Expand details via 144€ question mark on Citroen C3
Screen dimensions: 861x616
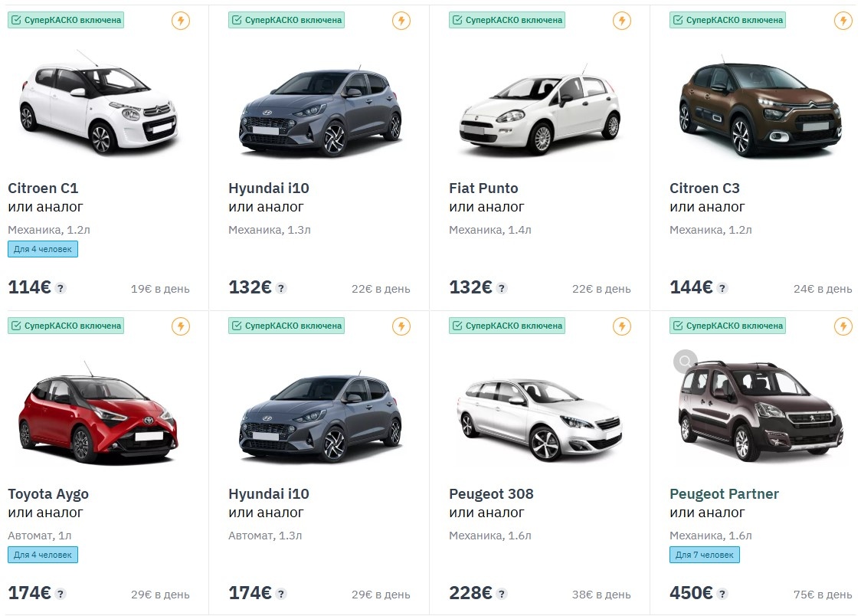coord(722,289)
